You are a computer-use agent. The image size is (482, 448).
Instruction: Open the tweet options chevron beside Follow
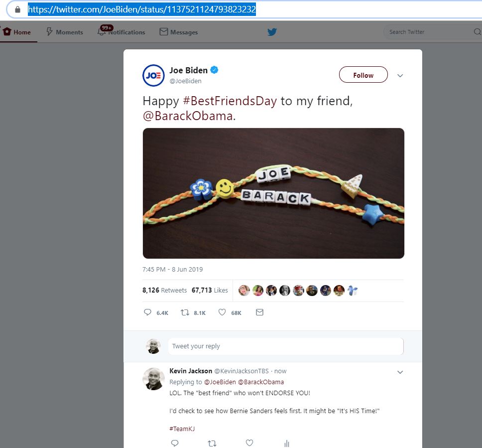click(400, 76)
